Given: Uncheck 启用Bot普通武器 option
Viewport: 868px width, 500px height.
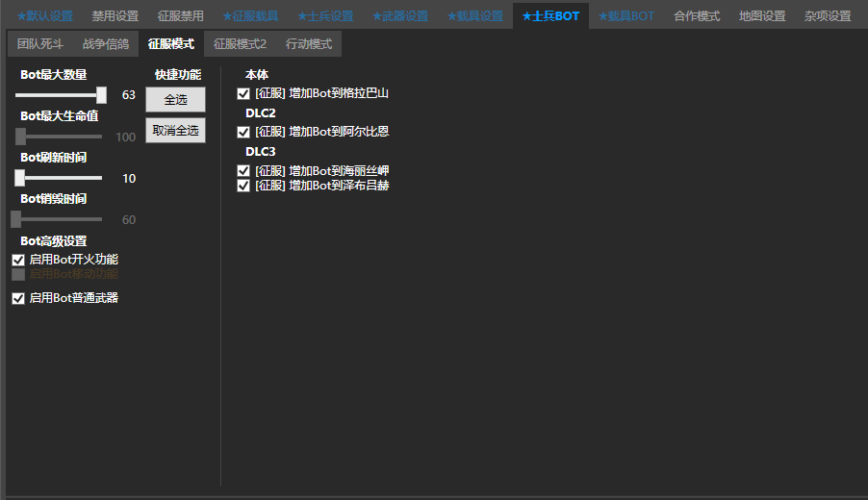Looking at the screenshot, I should (x=18, y=298).
